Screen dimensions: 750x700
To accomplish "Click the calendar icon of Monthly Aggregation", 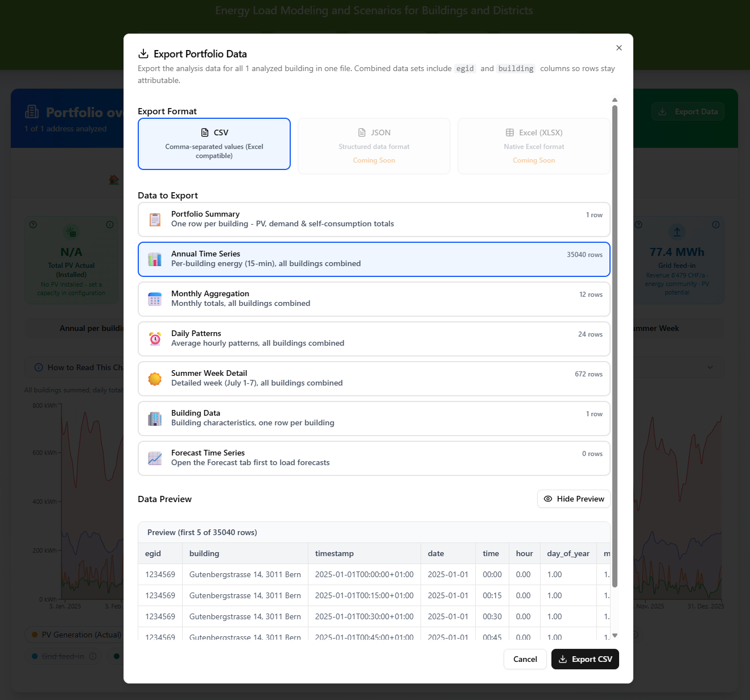I will pos(155,299).
